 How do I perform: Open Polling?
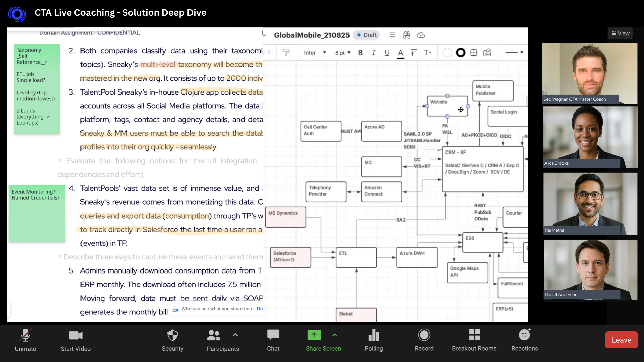click(374, 340)
